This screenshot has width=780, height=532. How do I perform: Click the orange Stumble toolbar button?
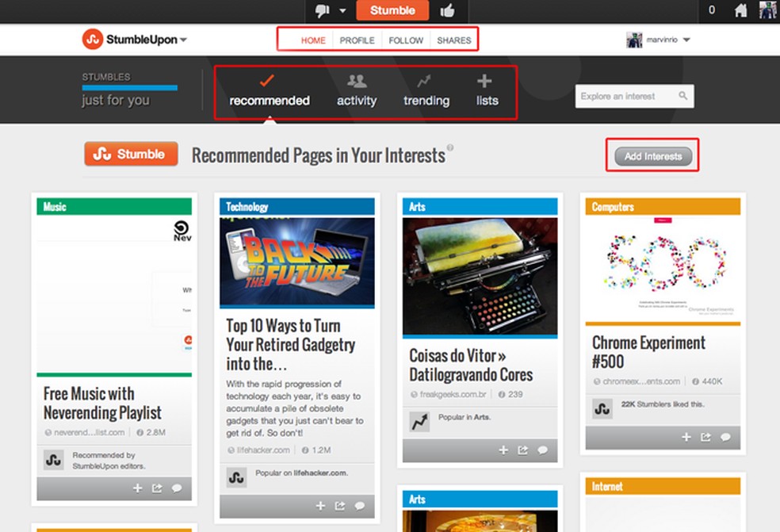coord(392,10)
